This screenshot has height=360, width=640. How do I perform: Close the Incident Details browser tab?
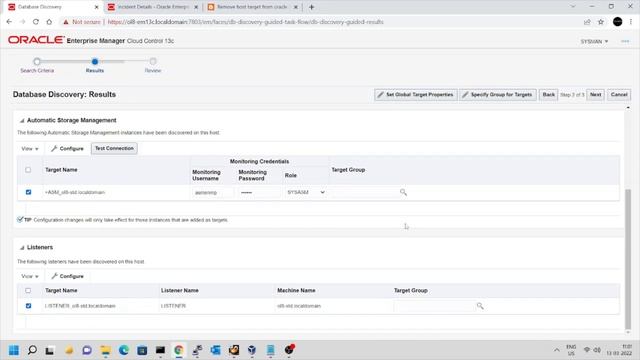pyautogui.click(x=196, y=7)
